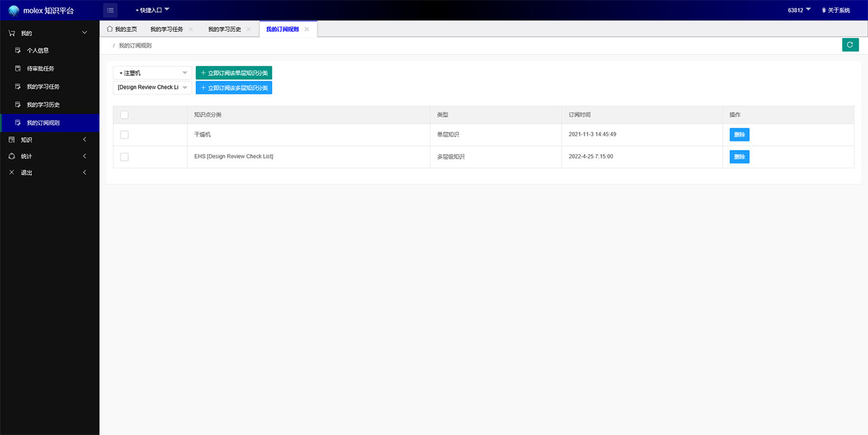Open the Design Review Check List dropdown
This screenshot has width=868, height=435.
[153, 88]
